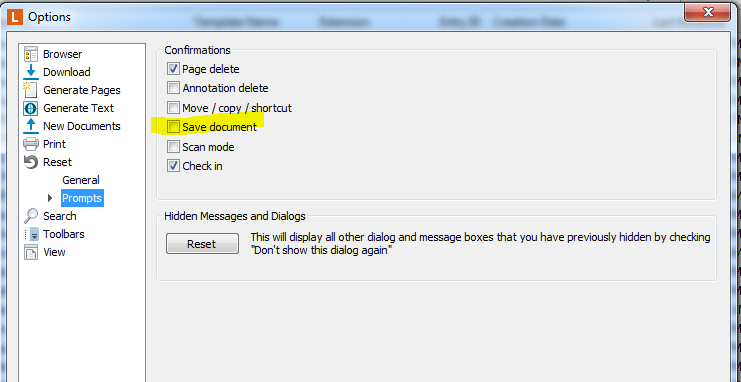Enable Scan mode confirmation
The width and height of the screenshot is (741, 382).
click(173, 147)
